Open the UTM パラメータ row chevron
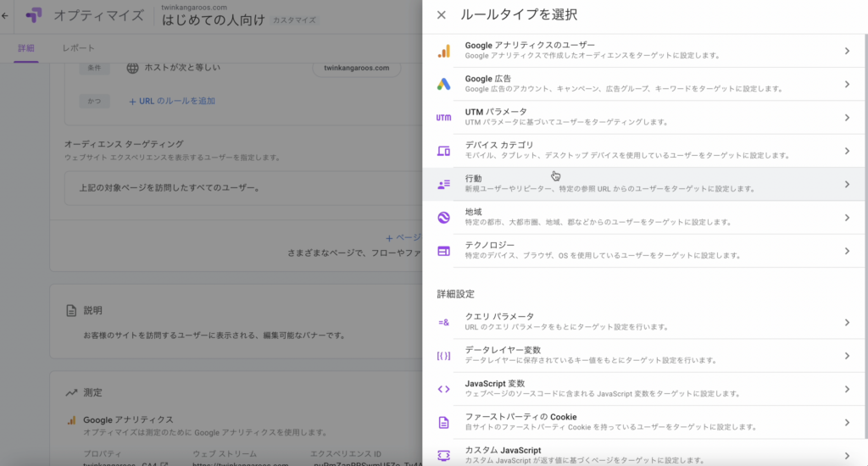 point(847,117)
